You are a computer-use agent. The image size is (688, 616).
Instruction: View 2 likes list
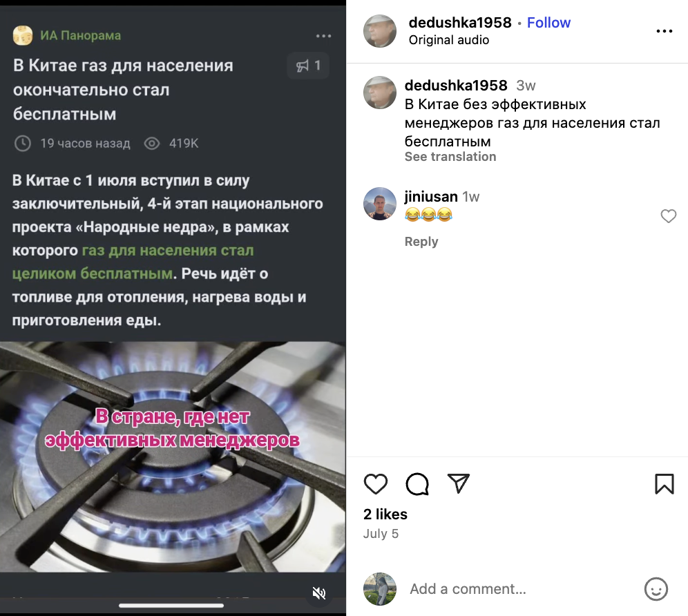coord(385,514)
